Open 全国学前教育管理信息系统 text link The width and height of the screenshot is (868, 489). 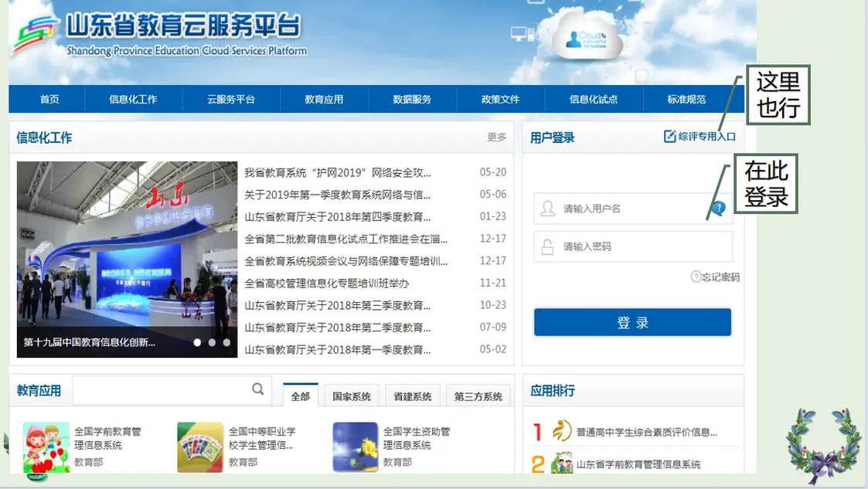coord(108,438)
